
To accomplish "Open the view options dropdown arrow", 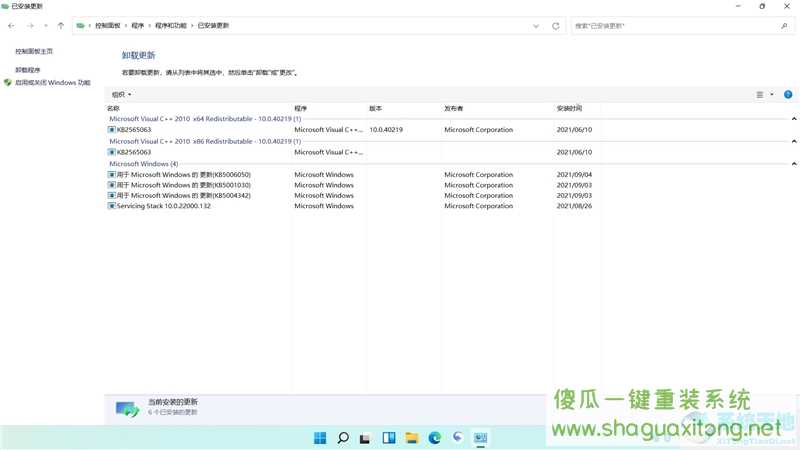I will click(x=772, y=94).
